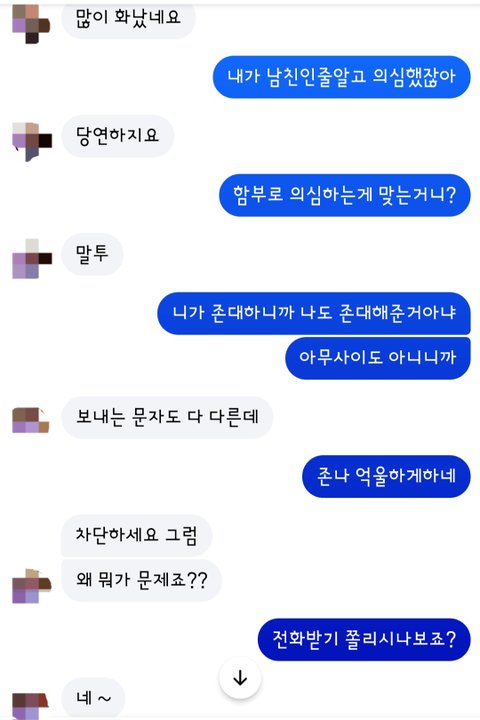Tap the '차단하세요 그럼' message
480x720 pixels.
(136, 535)
